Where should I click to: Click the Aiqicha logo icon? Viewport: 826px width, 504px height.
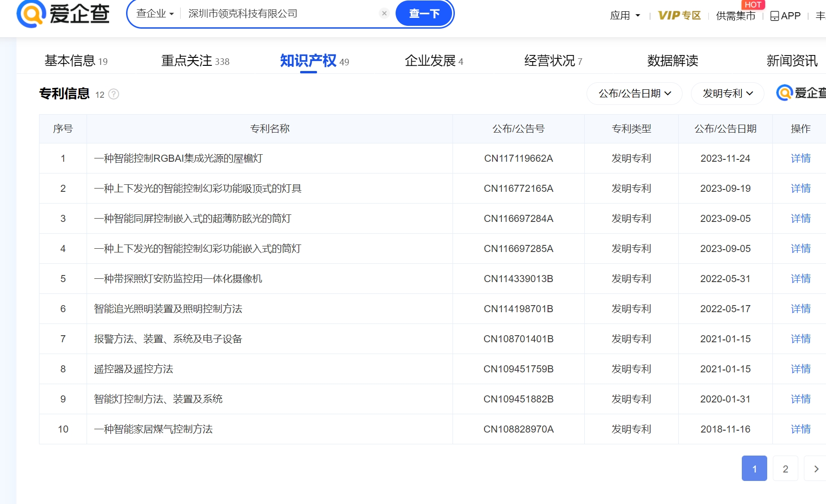(x=31, y=14)
